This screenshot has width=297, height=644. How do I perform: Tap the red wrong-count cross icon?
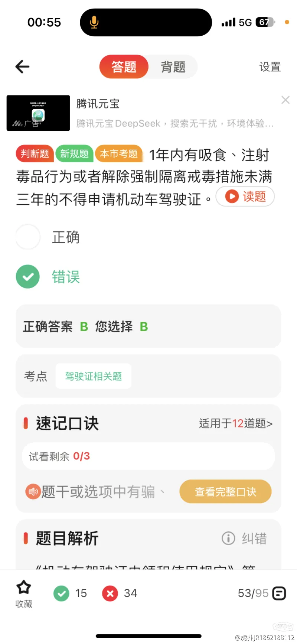pos(110,593)
